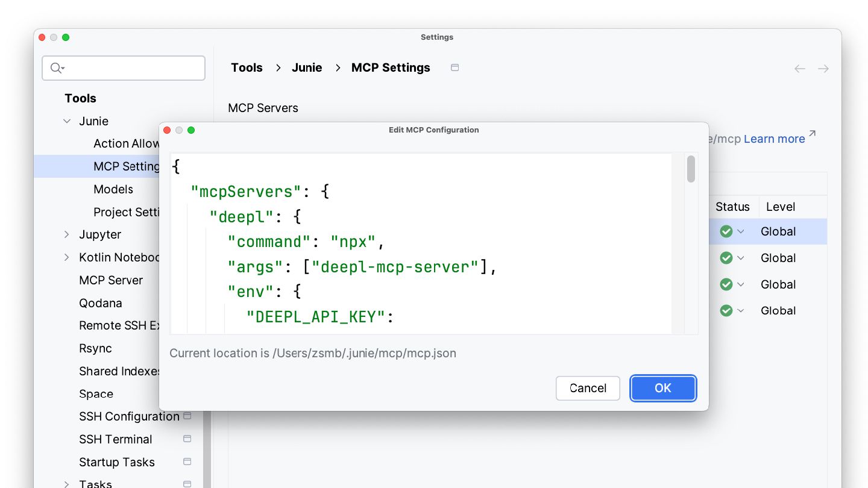868x488 pixels.
Task: Click green status check in second server row
Action: pyautogui.click(x=726, y=258)
